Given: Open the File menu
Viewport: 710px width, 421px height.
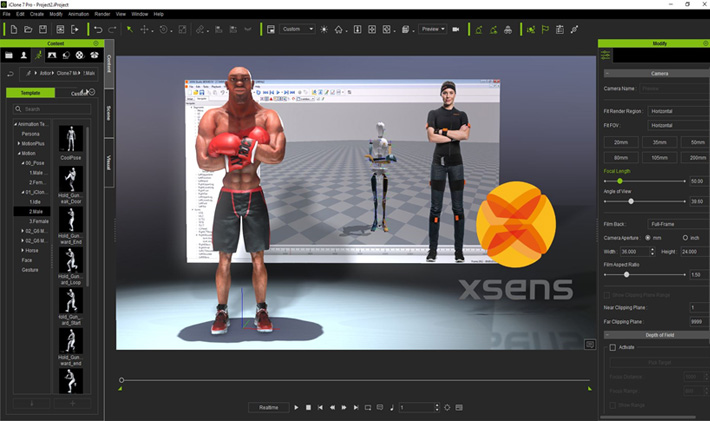Looking at the screenshot, I should (7, 14).
